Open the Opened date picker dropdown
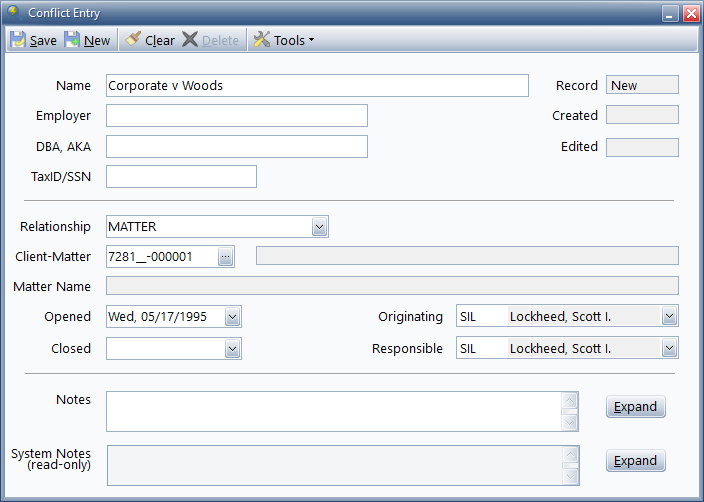The image size is (704, 502). tap(232, 318)
